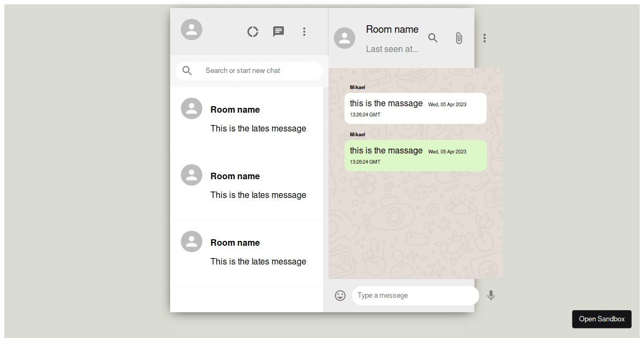The height and width of the screenshot is (338, 644).
Task: Open the sidebar three-dot options menu
Action: [304, 32]
